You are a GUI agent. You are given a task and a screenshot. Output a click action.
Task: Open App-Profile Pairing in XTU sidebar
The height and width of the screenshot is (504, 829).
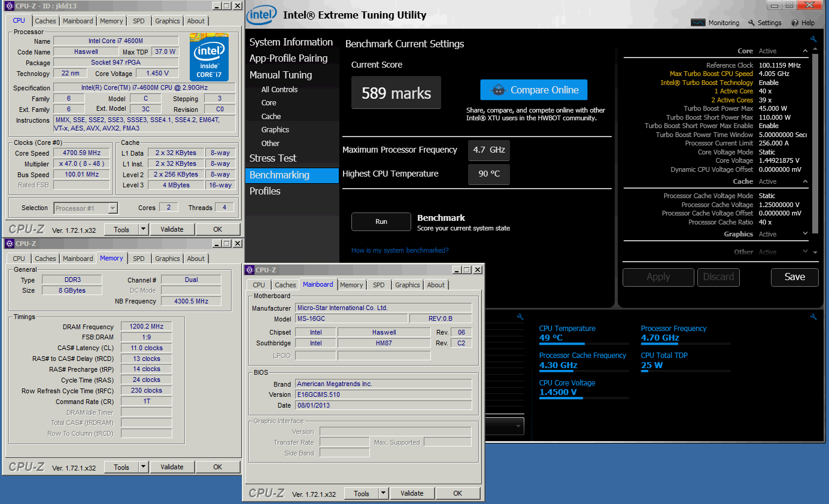pos(289,58)
